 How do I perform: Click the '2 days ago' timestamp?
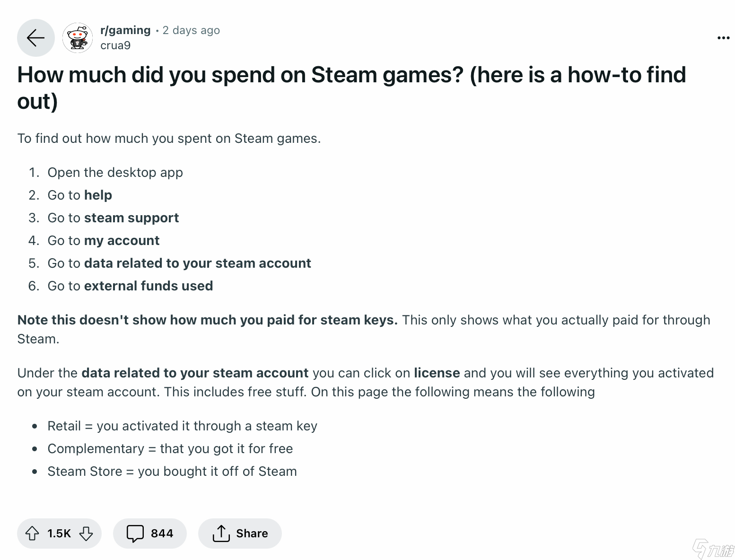click(191, 30)
